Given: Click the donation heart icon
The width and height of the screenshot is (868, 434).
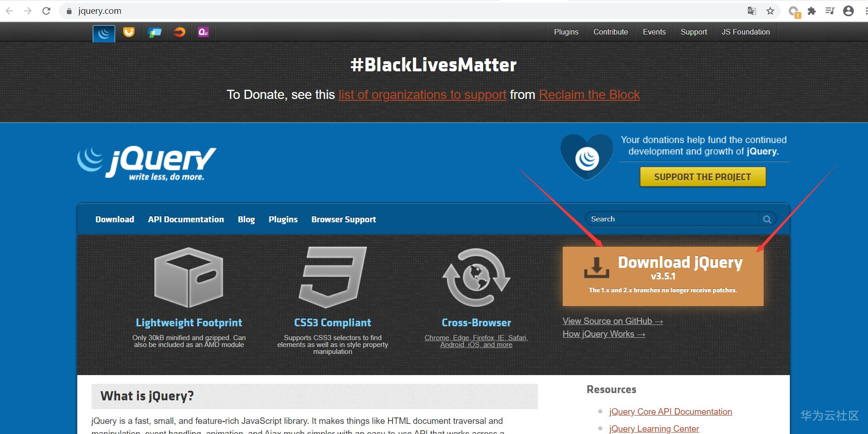Looking at the screenshot, I should click(587, 157).
